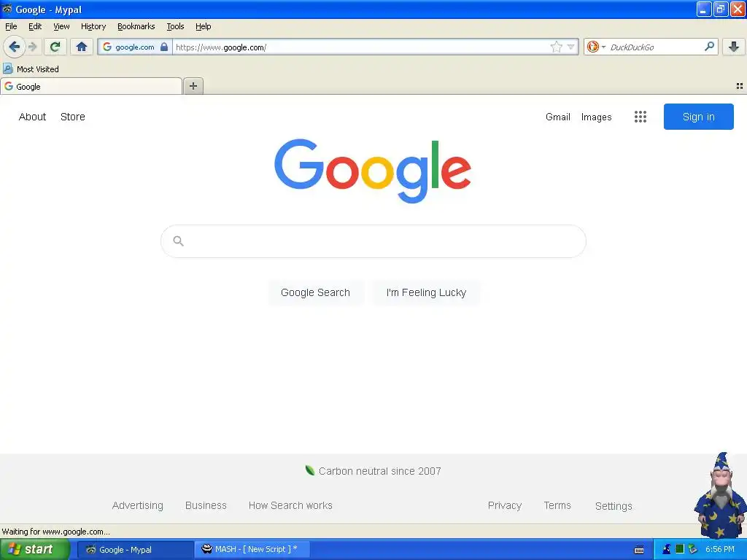The height and width of the screenshot is (560, 747).
Task: Click the wizard assistant character
Action: [x=721, y=495]
